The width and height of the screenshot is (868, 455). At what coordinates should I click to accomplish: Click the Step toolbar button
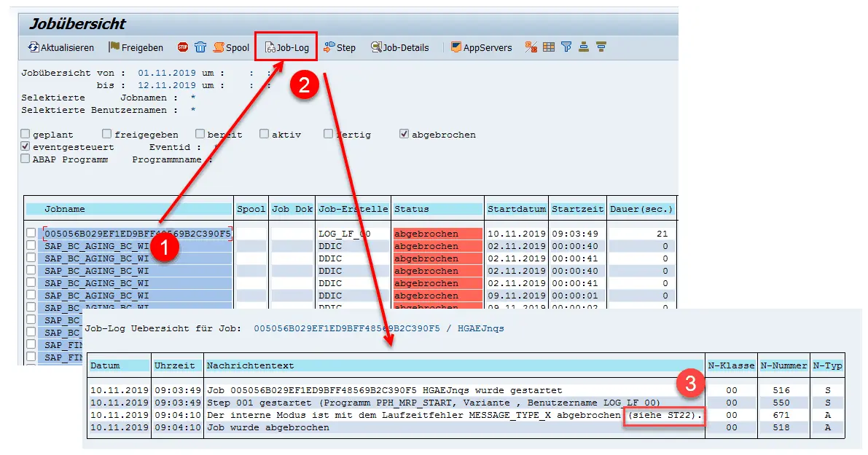click(340, 47)
